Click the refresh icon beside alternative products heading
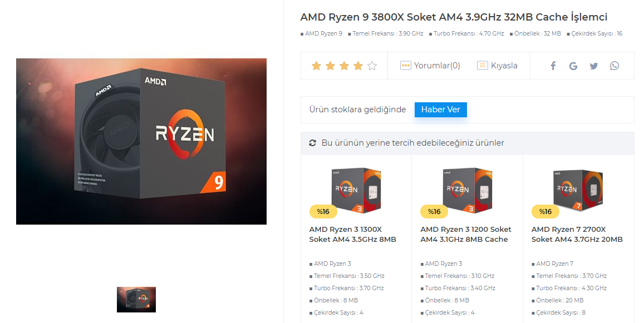The image size is (644, 323). (x=313, y=143)
